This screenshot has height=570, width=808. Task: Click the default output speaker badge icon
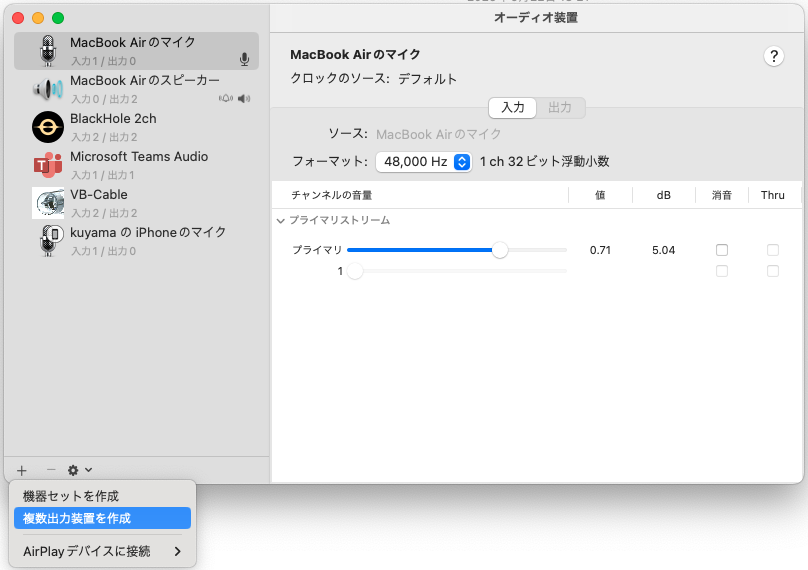click(244, 98)
